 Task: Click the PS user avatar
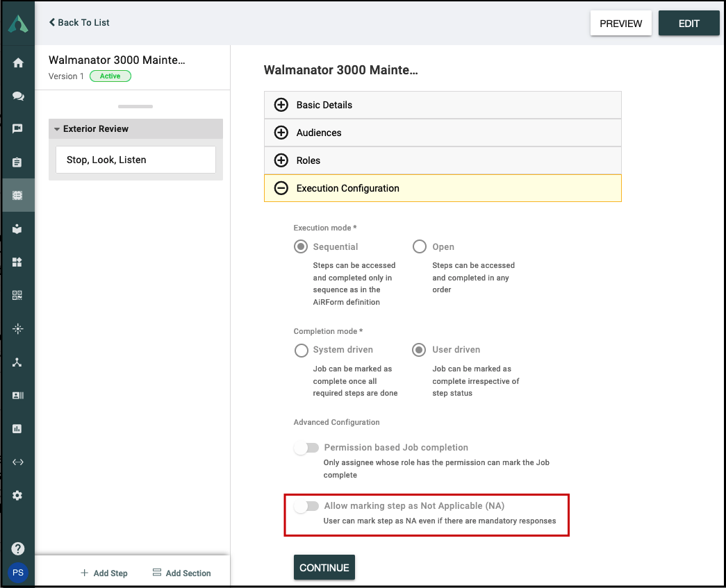tap(18, 573)
